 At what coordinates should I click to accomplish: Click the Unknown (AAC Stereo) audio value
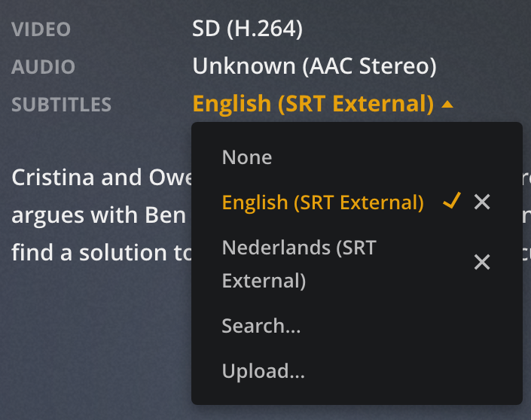click(x=314, y=66)
